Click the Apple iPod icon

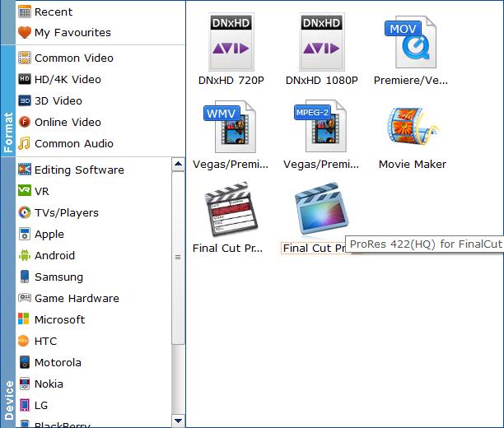25,234
